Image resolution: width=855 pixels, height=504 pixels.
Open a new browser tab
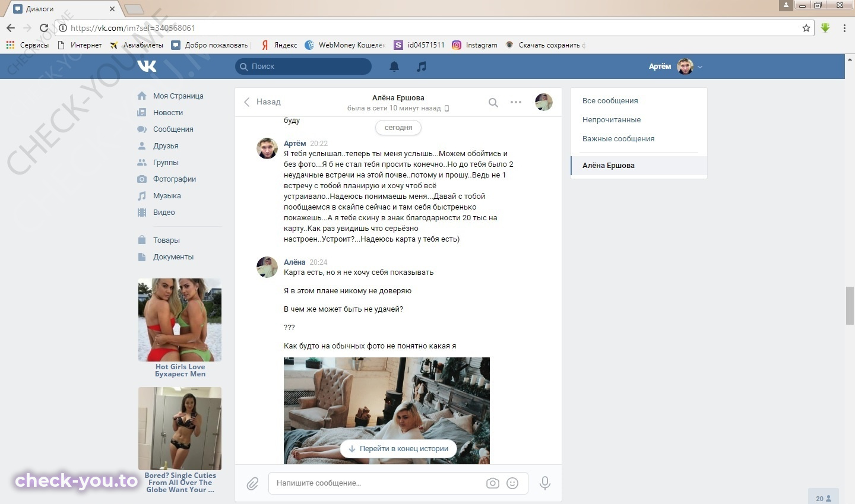click(134, 9)
